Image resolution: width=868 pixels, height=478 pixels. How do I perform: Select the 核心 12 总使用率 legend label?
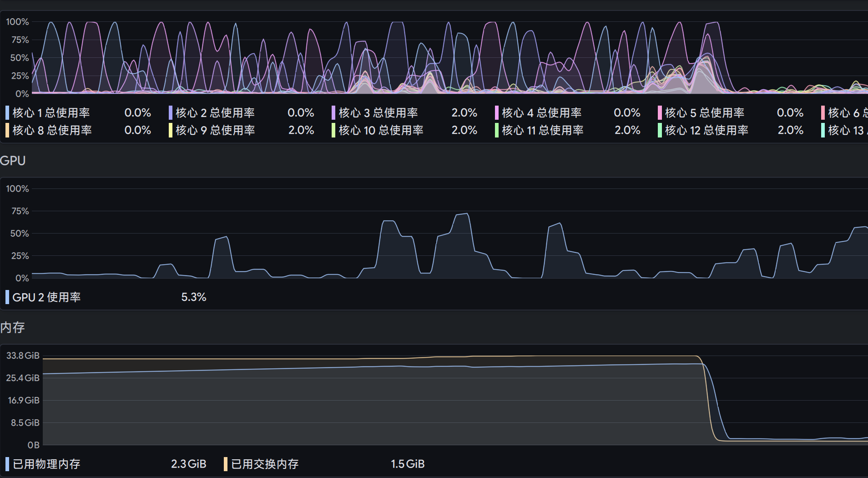(x=706, y=130)
